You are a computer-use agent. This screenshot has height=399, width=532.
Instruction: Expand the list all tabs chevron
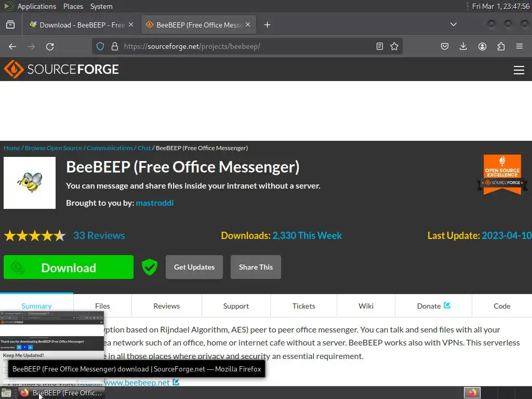[453, 24]
